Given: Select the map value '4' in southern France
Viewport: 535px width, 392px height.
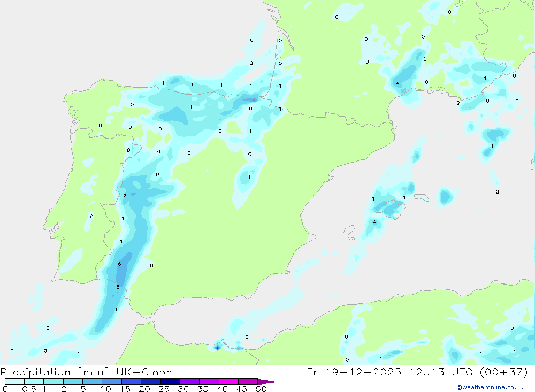Looking at the screenshot, I should [x=398, y=83].
